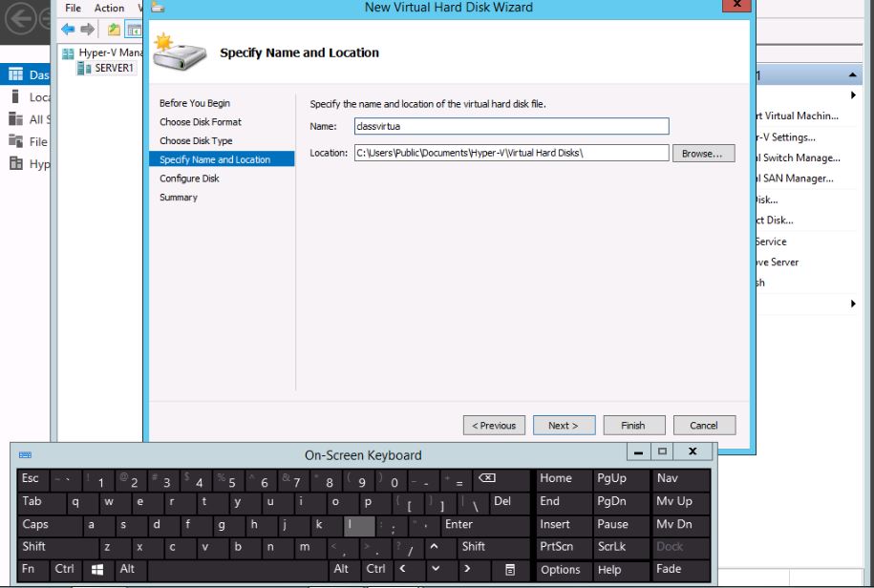The width and height of the screenshot is (874, 588).
Task: Click the Local Server icon in sidebar
Action: pyautogui.click(x=15, y=97)
